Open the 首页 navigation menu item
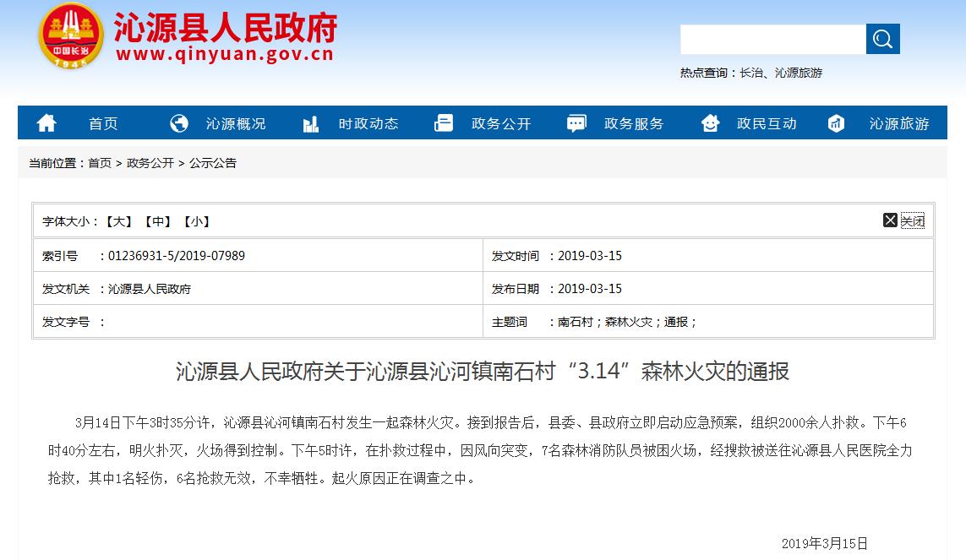Image resolution: width=966 pixels, height=560 pixels. coord(103,124)
